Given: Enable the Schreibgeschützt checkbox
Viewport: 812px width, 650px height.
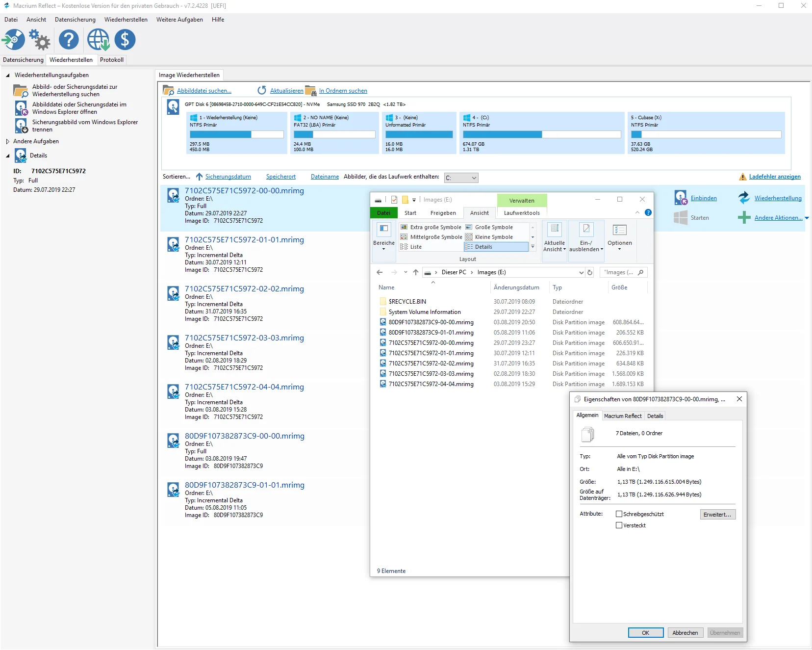Looking at the screenshot, I should point(619,514).
